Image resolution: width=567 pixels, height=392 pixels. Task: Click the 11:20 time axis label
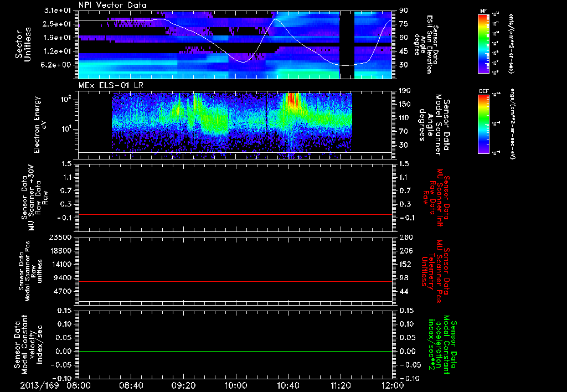(341, 385)
